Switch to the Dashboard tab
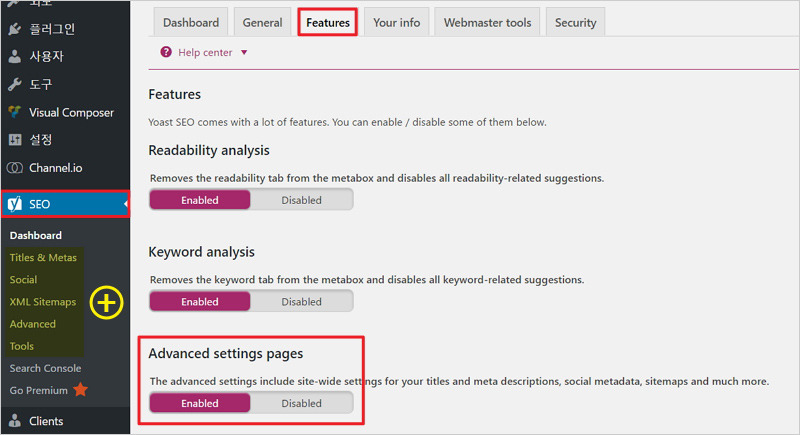This screenshot has height=435, width=800. (191, 22)
